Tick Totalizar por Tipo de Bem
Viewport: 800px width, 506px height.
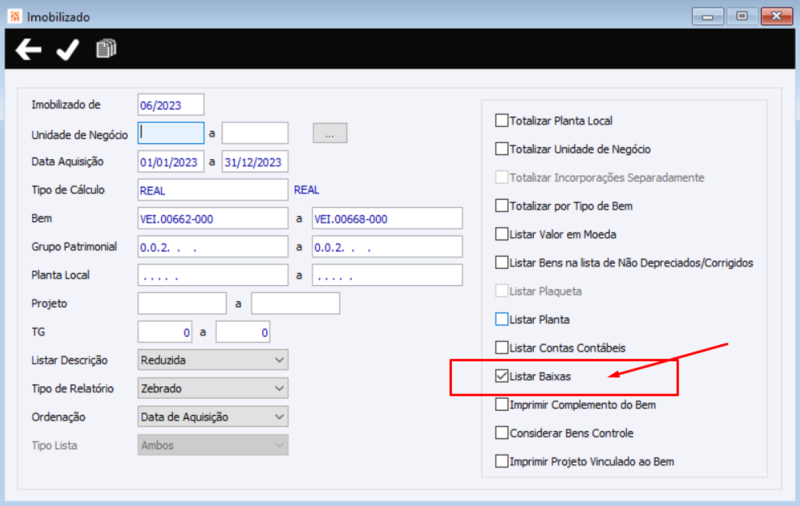coord(502,206)
